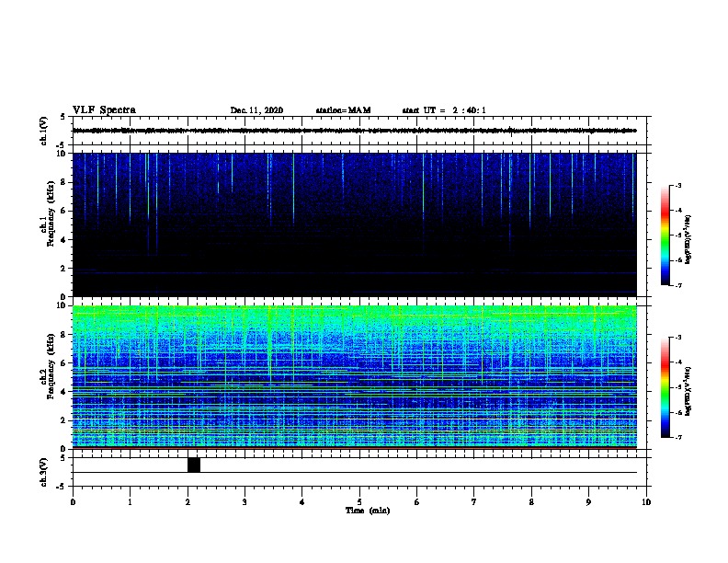The image size is (728, 563).
Task: Click the "start UT = 2 : 40: 1" text
Action: point(444,110)
